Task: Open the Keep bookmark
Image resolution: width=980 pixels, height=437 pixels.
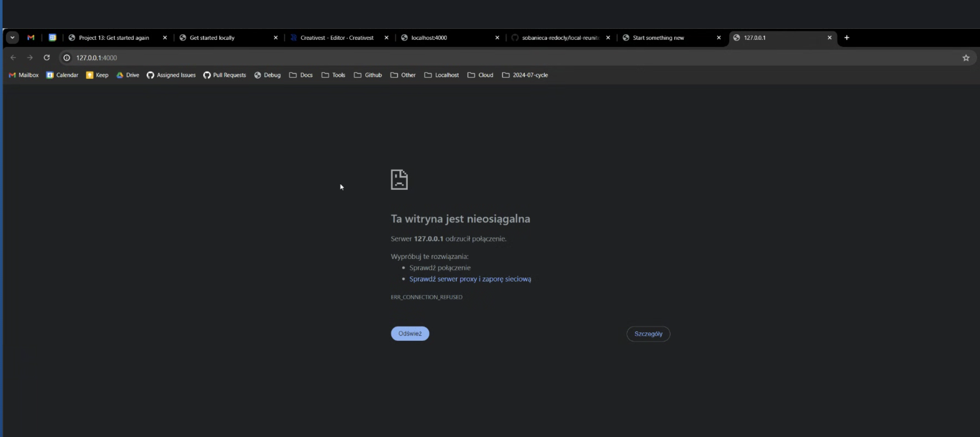Action: pyautogui.click(x=97, y=75)
